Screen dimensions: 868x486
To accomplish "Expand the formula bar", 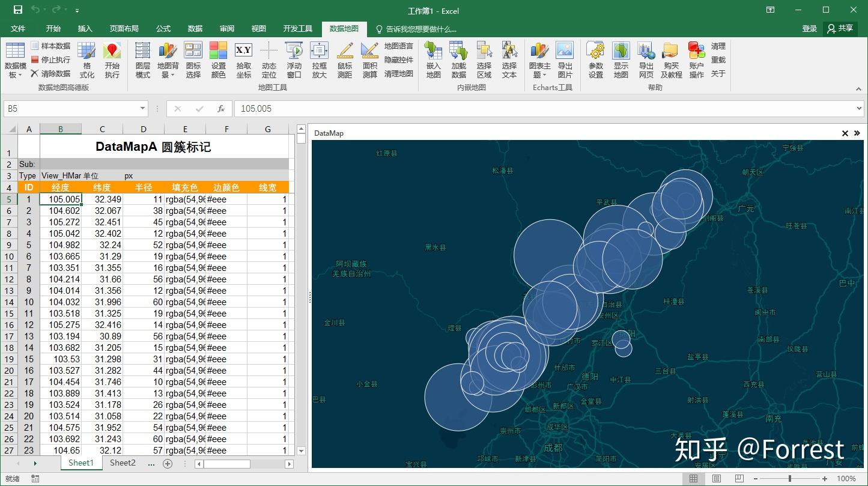I will [859, 109].
